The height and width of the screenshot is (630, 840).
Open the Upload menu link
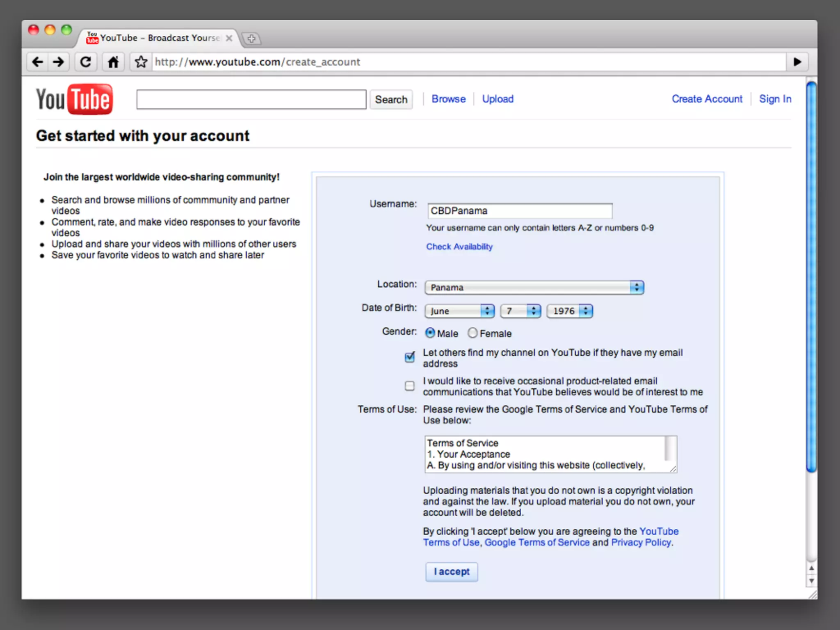[498, 99]
